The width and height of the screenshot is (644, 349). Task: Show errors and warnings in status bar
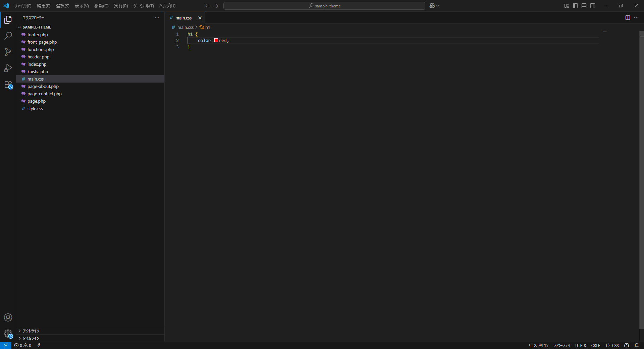[23, 345]
